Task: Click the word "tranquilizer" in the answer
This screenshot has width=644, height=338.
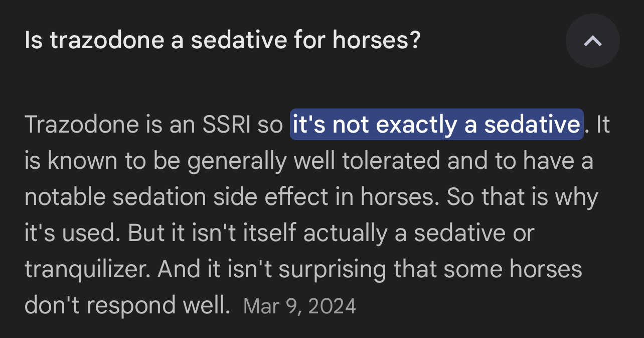Action: pyautogui.click(x=87, y=270)
